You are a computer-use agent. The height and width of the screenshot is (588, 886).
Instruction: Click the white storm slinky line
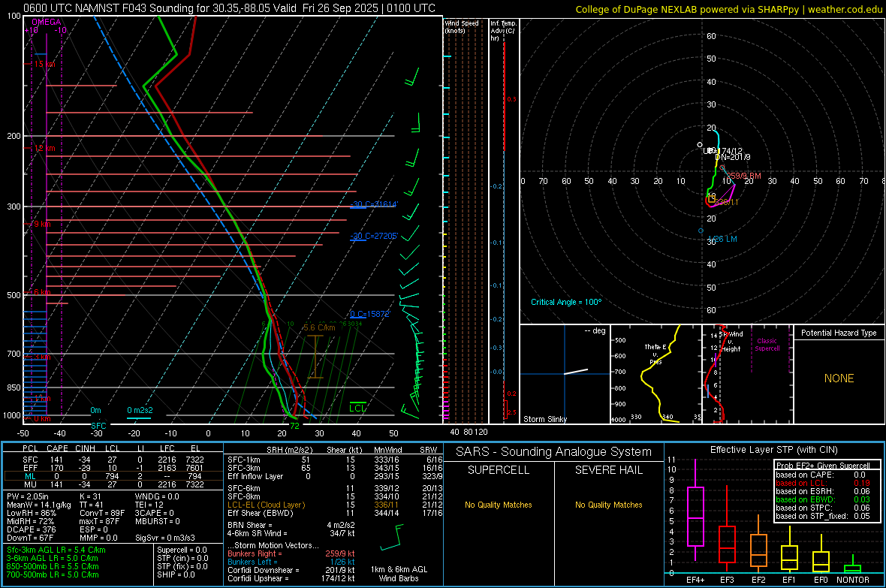click(x=576, y=372)
